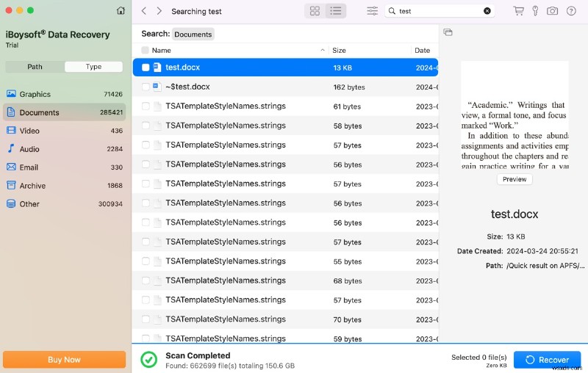Sort by the Name column header
588x373 pixels.
click(x=161, y=50)
